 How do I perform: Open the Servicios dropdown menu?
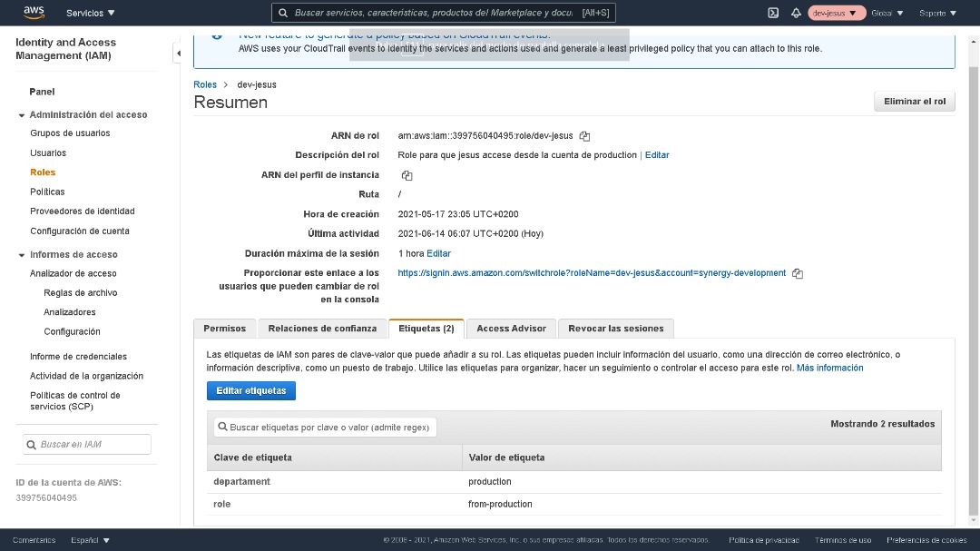(91, 13)
